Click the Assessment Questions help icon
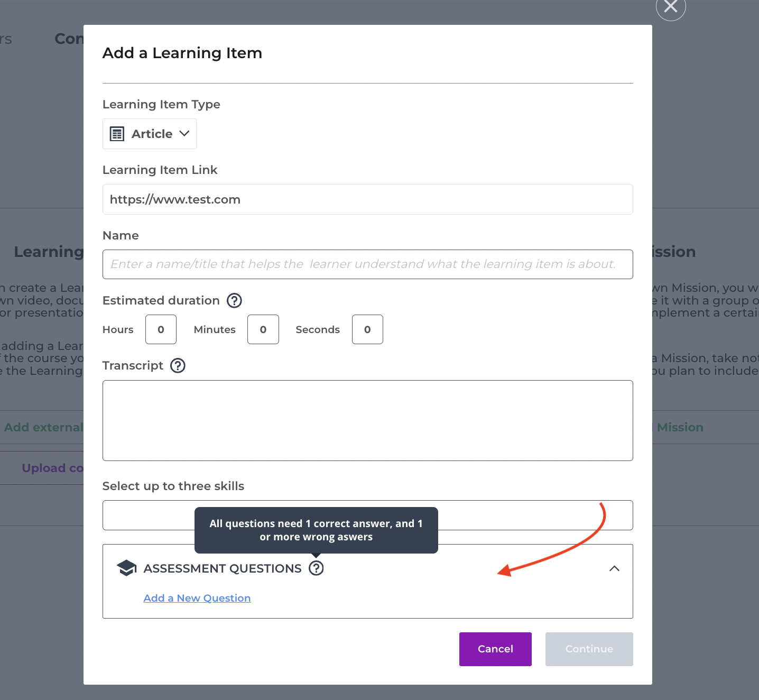The height and width of the screenshot is (700, 759). pyautogui.click(x=316, y=568)
